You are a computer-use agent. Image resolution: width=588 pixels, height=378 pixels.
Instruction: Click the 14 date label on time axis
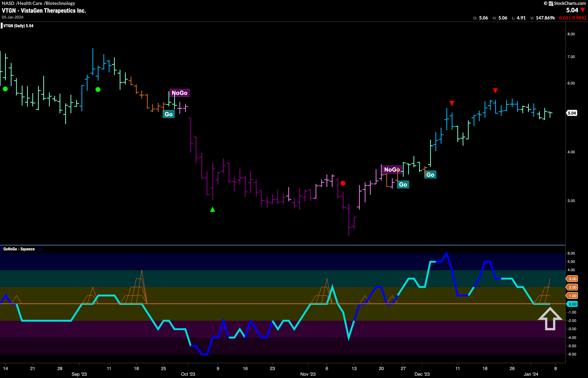[x=5, y=368]
